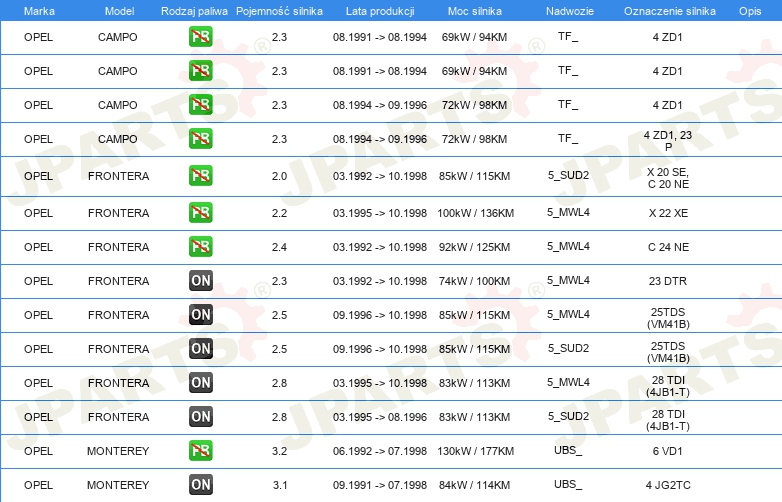Click the Marka column header
This screenshot has height=502, width=782.
[39, 11]
